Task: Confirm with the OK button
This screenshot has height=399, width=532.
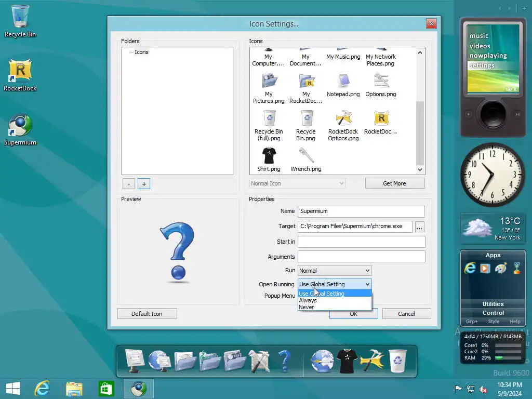Action: [353, 314]
